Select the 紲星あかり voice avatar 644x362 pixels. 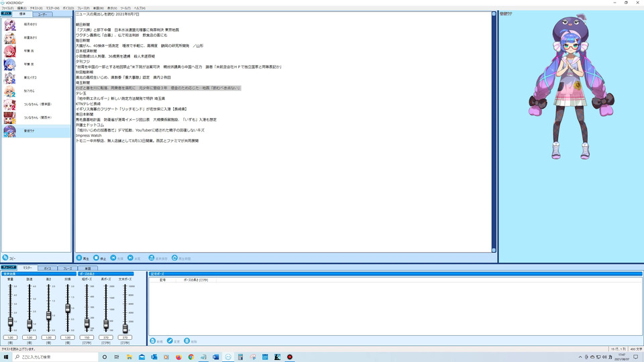pyautogui.click(x=9, y=38)
